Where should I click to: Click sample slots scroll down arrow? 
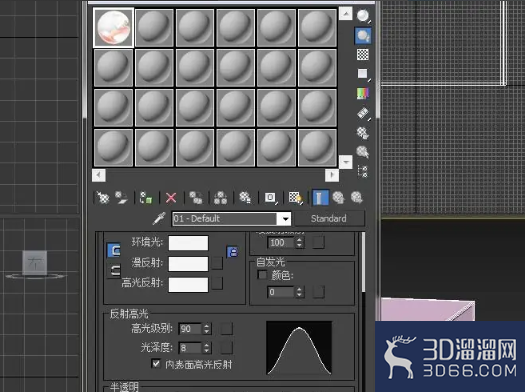(346, 162)
